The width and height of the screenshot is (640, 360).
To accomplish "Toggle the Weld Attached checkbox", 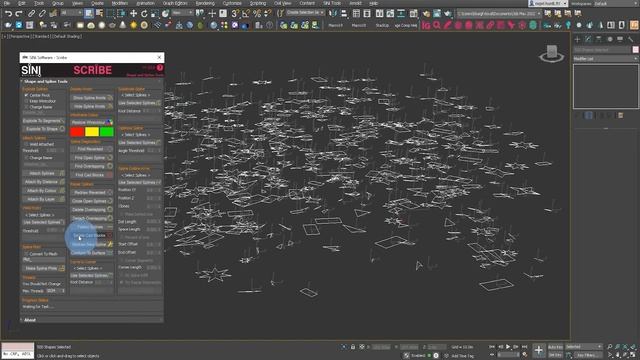I will 27,144.
